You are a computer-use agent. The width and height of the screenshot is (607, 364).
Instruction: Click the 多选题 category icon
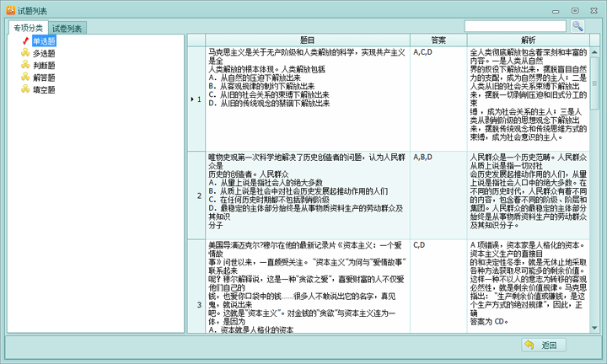[25, 53]
